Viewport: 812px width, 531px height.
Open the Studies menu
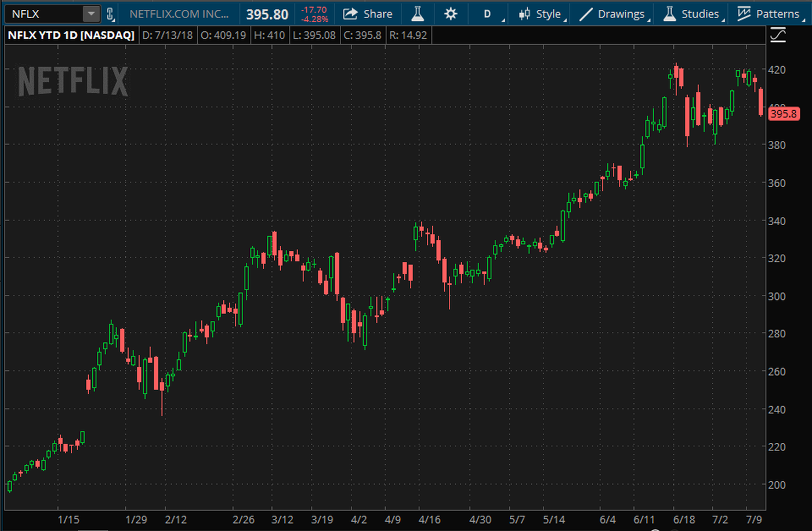pyautogui.click(x=693, y=14)
